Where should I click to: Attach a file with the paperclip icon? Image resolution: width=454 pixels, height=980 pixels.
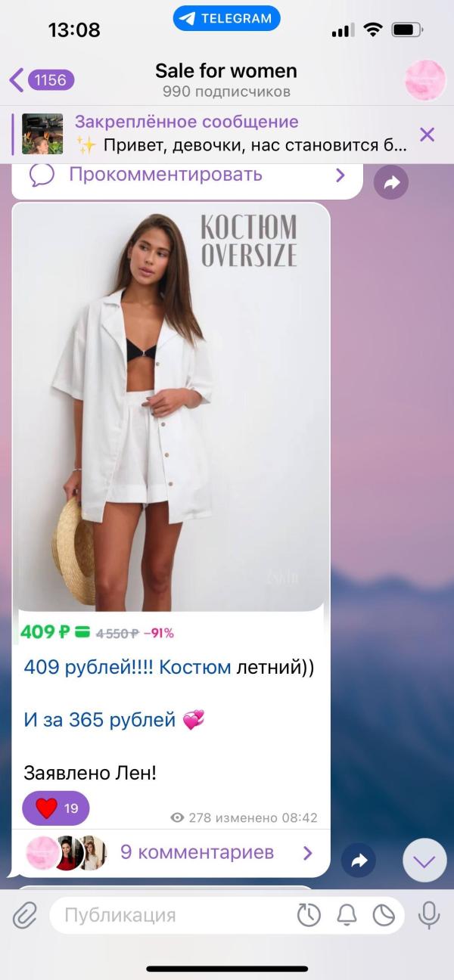(x=24, y=916)
